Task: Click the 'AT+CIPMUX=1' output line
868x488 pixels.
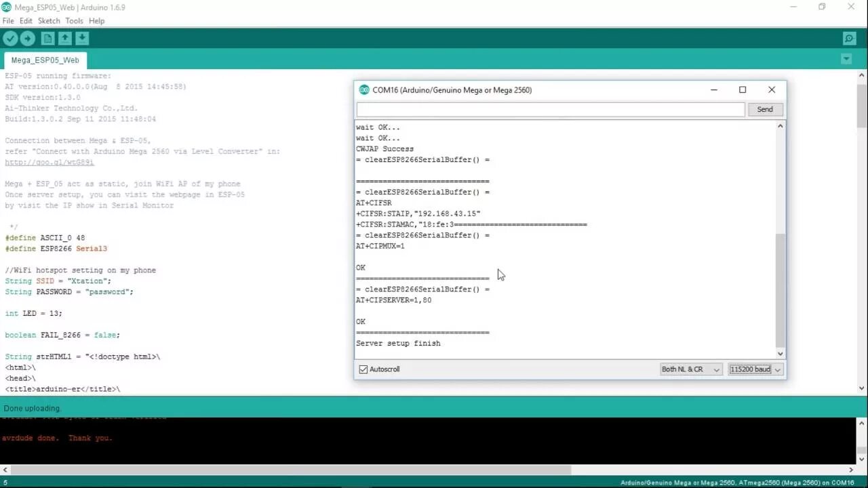Action: pos(380,246)
